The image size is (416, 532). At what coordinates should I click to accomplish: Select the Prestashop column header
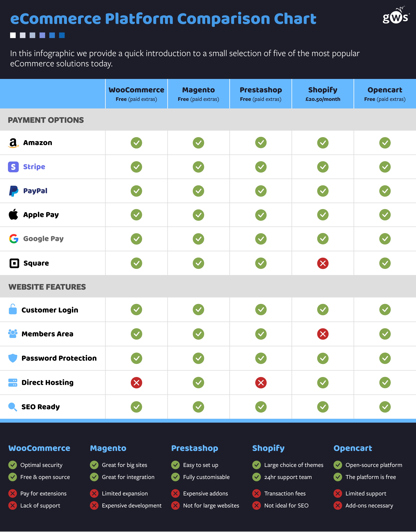click(261, 94)
